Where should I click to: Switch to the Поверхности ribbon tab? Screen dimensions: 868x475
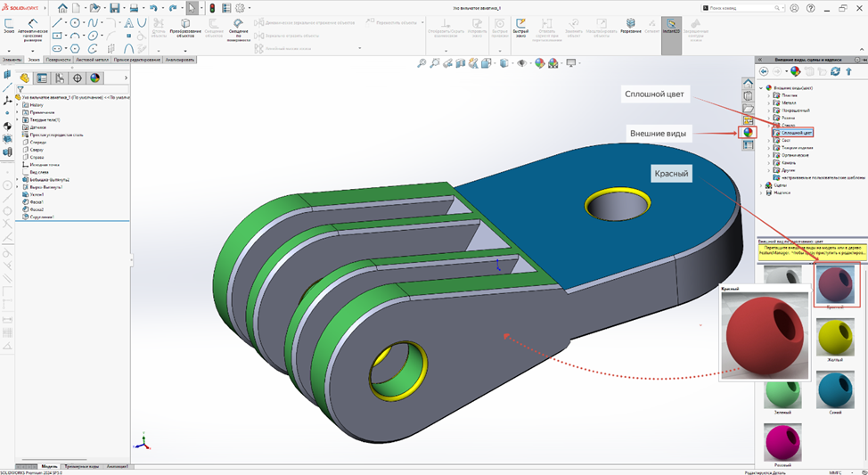point(58,60)
